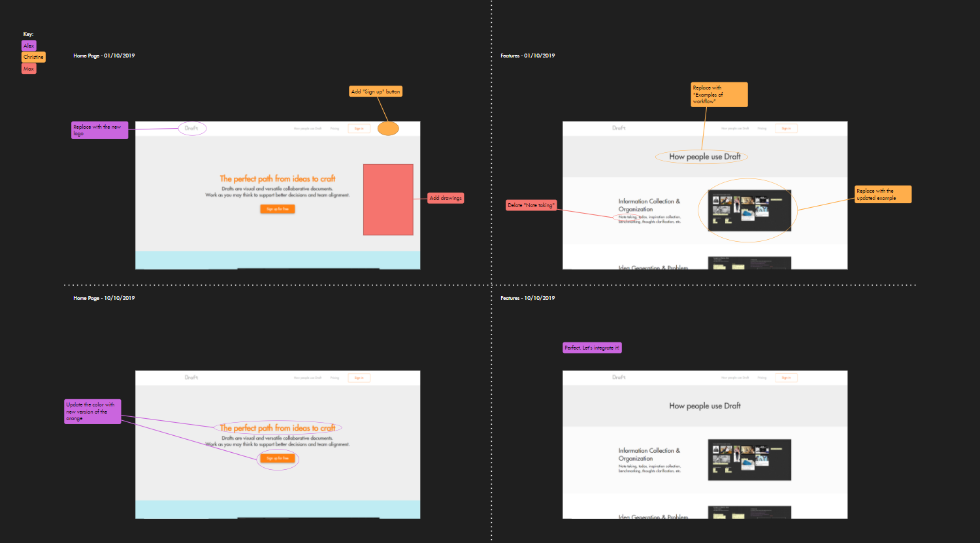This screenshot has height=543, width=980.
Task: Select the red Max key tag
Action: click(29, 69)
